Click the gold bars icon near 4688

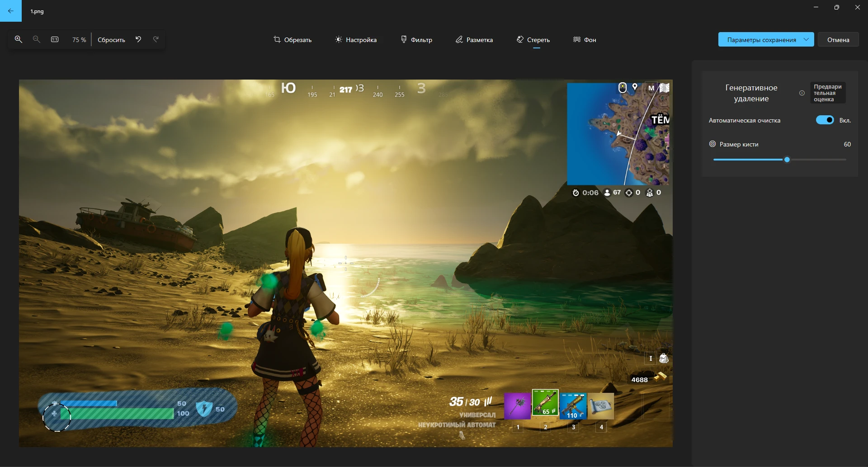tap(660, 377)
